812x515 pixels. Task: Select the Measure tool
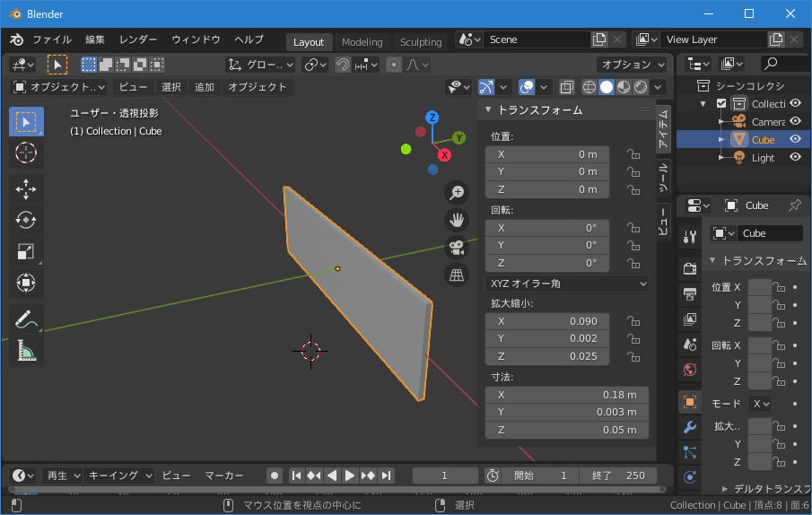[26, 351]
